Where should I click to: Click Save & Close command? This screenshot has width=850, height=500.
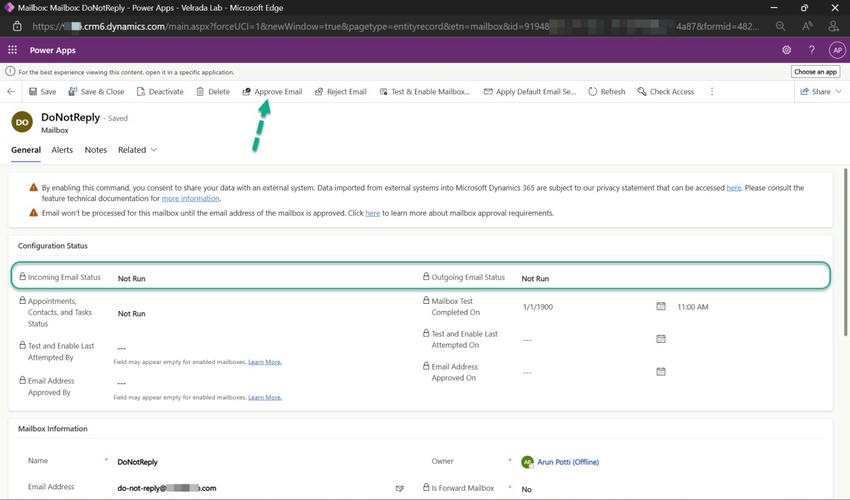[96, 92]
